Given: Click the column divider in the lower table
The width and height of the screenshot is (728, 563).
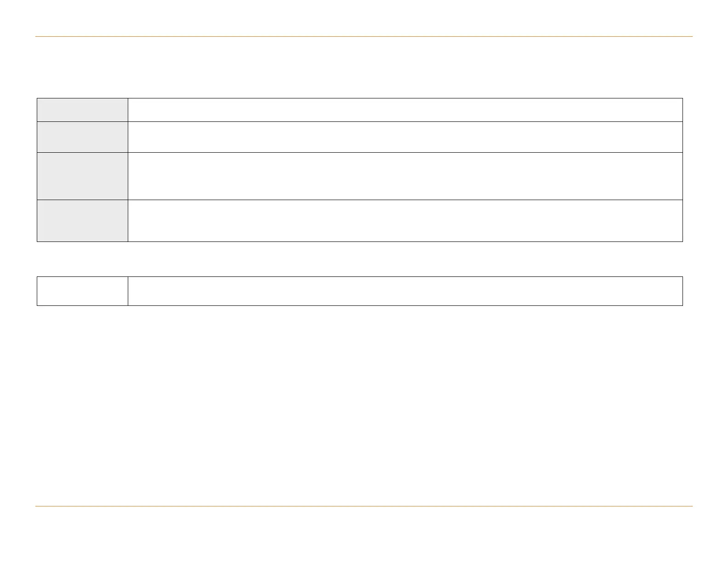Looking at the screenshot, I should tap(128, 291).
